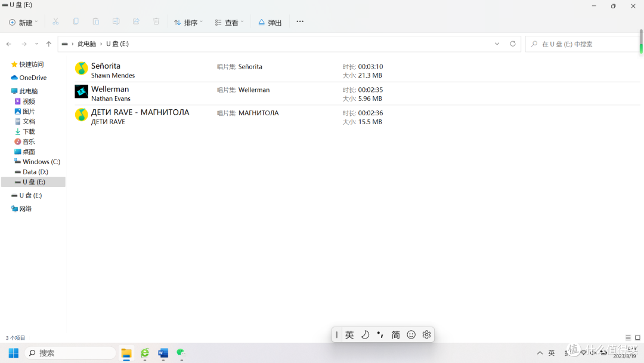
Task: Select the second U 盘 (E:) above 网络
Action: pos(27,195)
